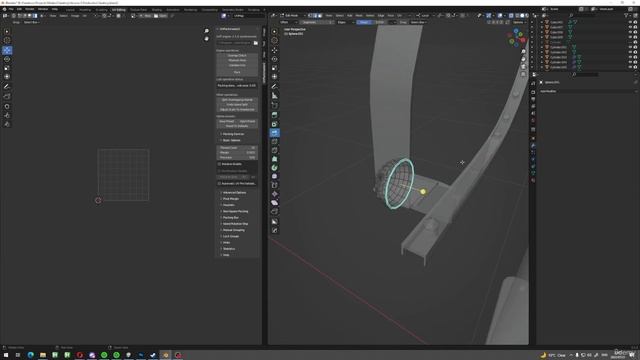
Task: Select the Smooth vertices tool
Action: click(x=274, y=176)
